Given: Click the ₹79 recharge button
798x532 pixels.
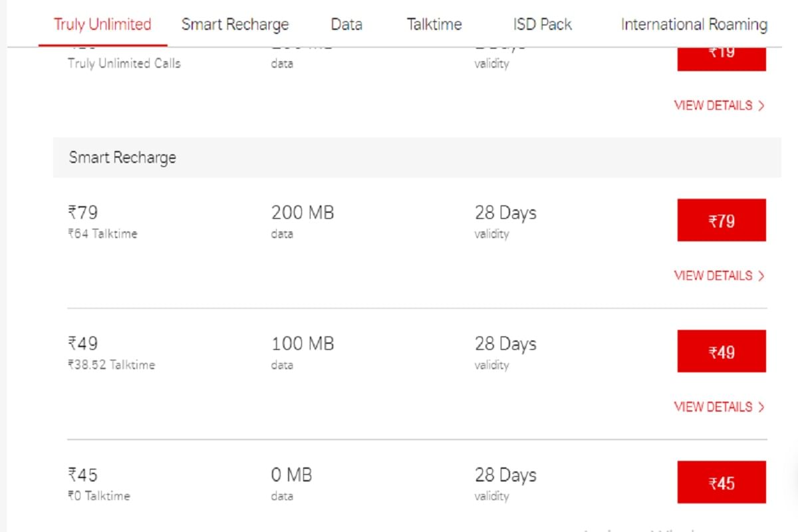Looking at the screenshot, I should click(722, 220).
